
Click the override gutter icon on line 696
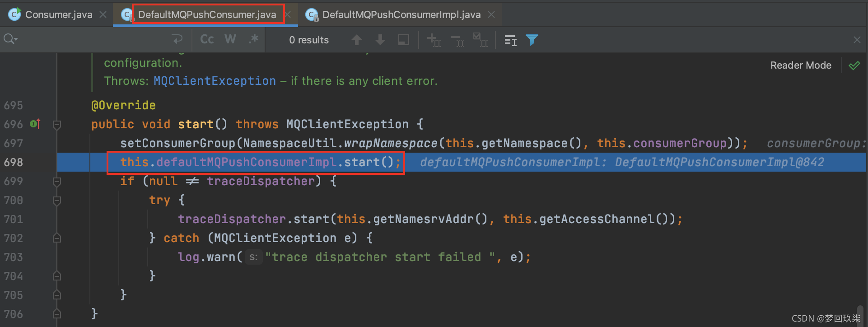[x=35, y=124]
